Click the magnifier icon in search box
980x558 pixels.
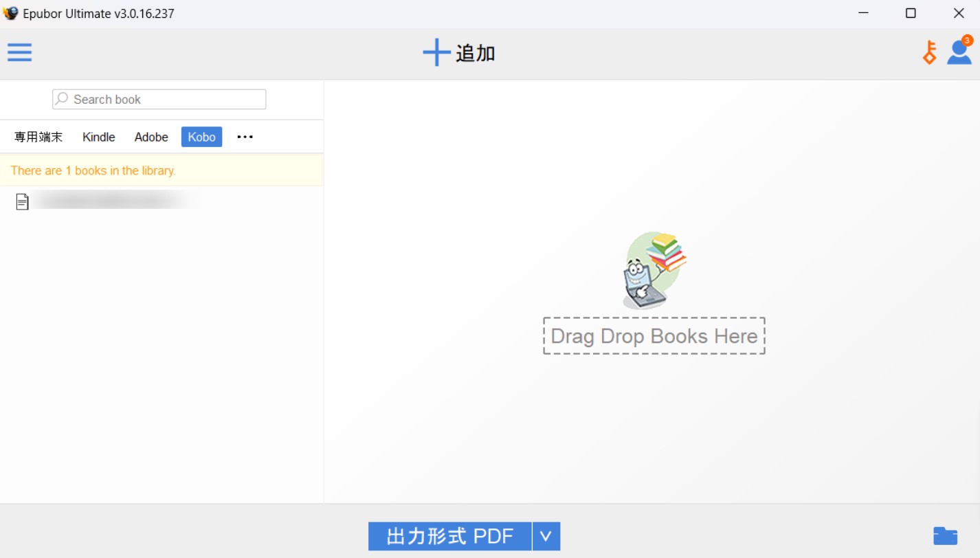pyautogui.click(x=62, y=99)
